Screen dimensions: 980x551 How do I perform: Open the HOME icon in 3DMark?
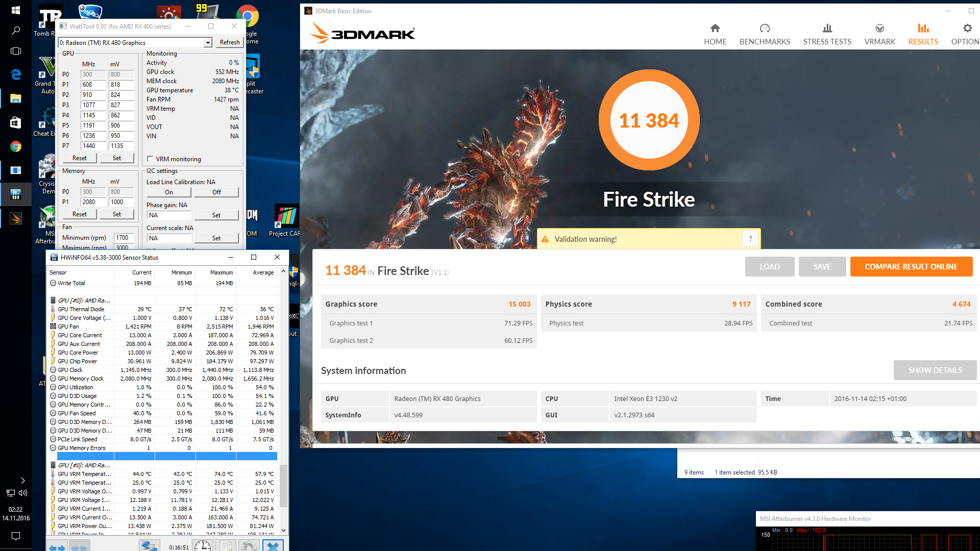tap(715, 29)
